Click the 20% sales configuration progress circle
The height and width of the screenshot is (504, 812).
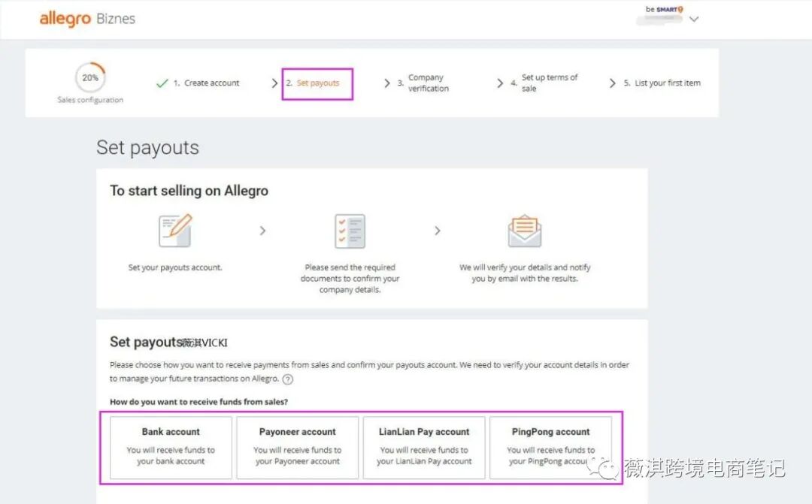(90, 77)
